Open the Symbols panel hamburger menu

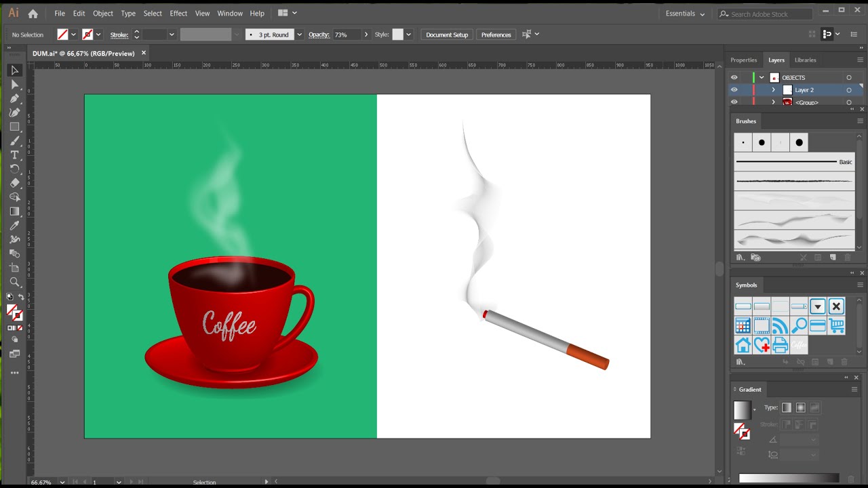click(860, 285)
